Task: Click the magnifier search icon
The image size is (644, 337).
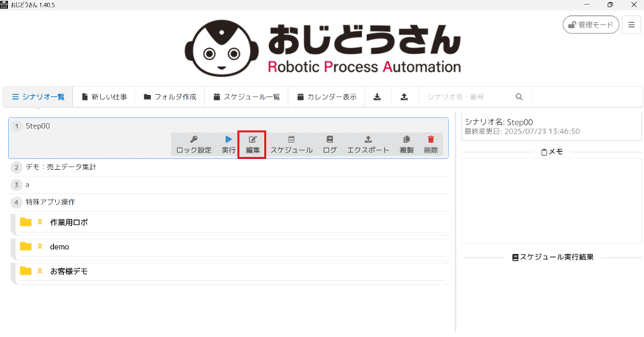Action: click(x=519, y=97)
